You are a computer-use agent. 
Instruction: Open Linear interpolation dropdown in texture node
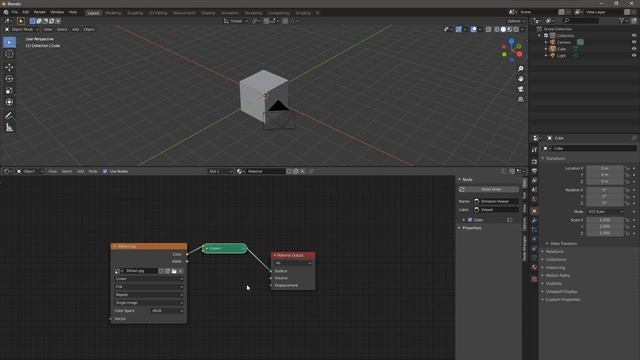[149, 279]
